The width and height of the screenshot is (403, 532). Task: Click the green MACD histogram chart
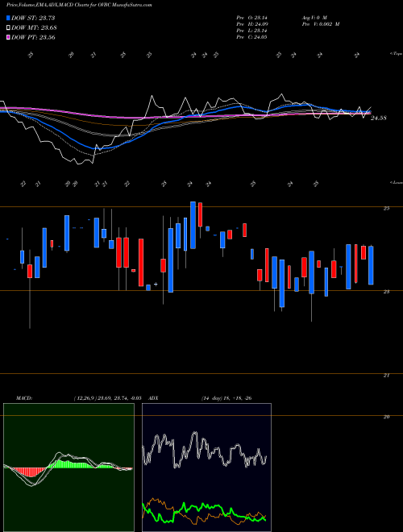[x=69, y=468]
